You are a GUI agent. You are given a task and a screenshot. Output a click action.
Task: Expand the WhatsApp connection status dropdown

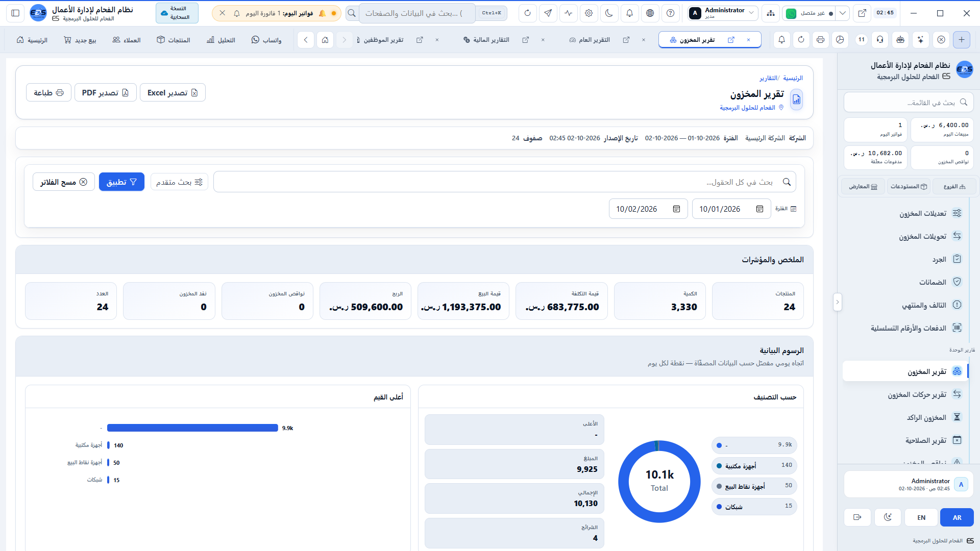click(843, 13)
